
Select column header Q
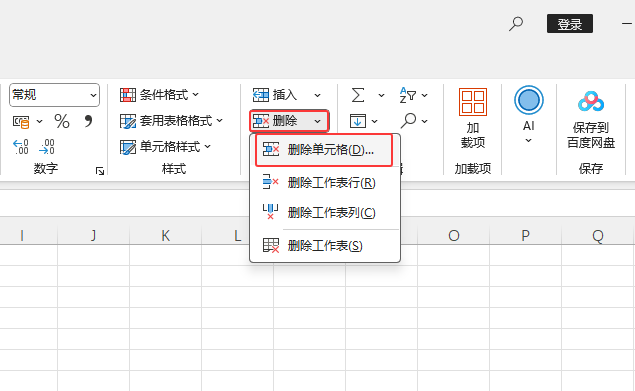point(598,235)
